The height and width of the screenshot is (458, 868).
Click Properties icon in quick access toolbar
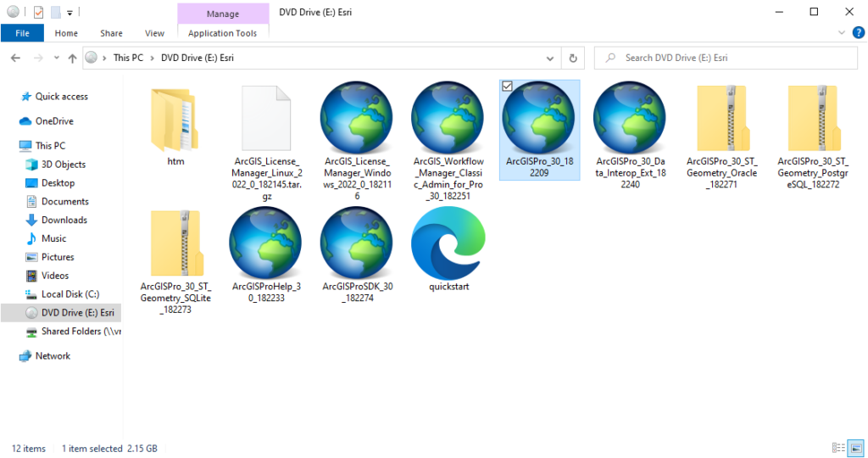[x=38, y=12]
